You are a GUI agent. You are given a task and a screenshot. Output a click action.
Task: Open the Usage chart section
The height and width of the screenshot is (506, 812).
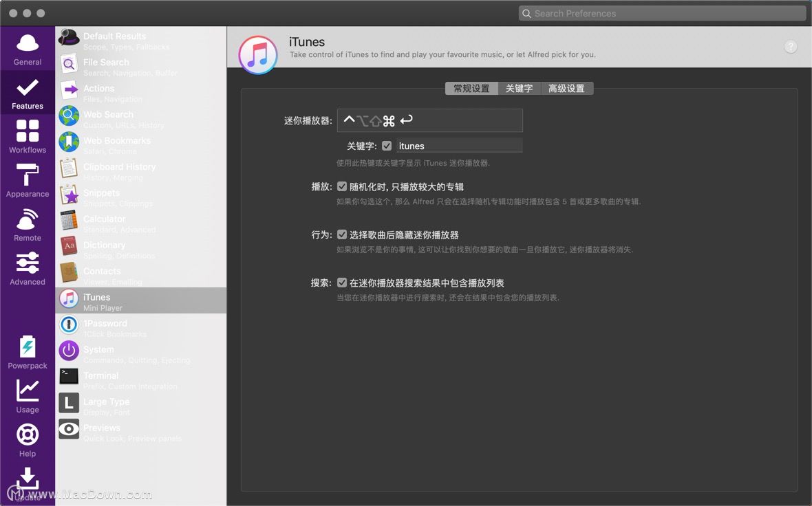tap(28, 396)
